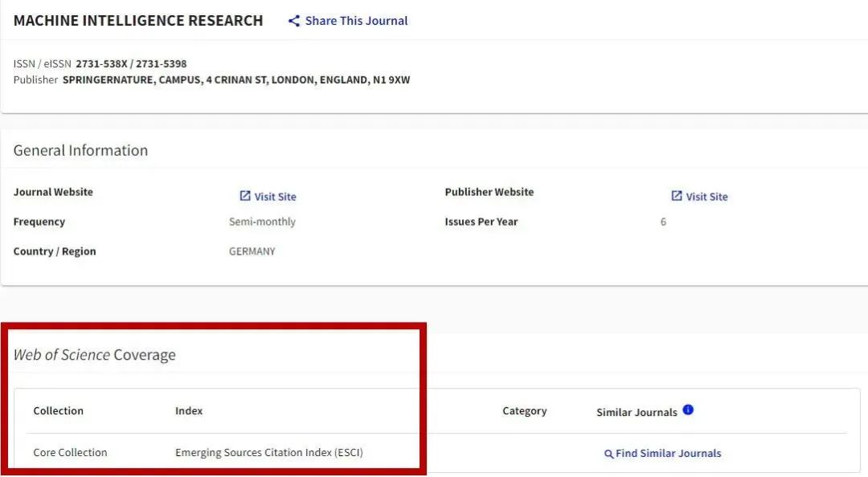Click the Index column header
The height and width of the screenshot is (477, 868).
coord(189,411)
